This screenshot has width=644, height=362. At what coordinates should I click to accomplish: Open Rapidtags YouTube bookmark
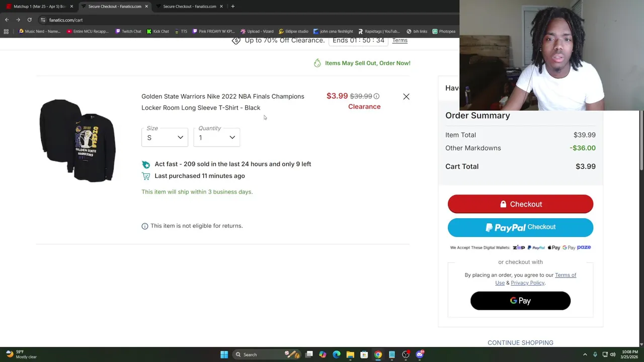click(379, 31)
